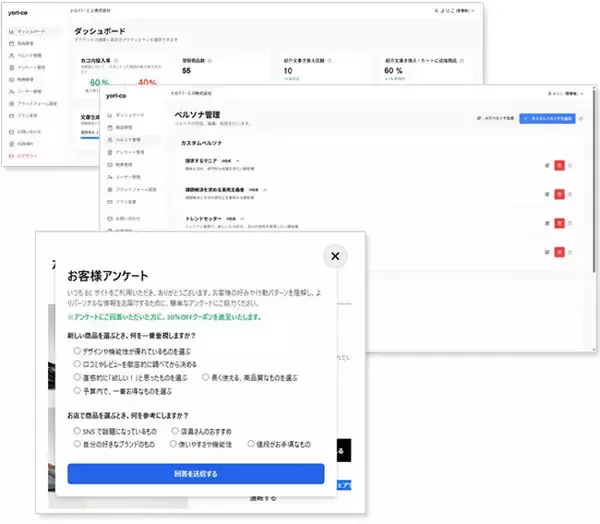The image size is (600, 524).
Task: Open ペルソナ管理 in the sidebar menu
Action: (x=128, y=140)
